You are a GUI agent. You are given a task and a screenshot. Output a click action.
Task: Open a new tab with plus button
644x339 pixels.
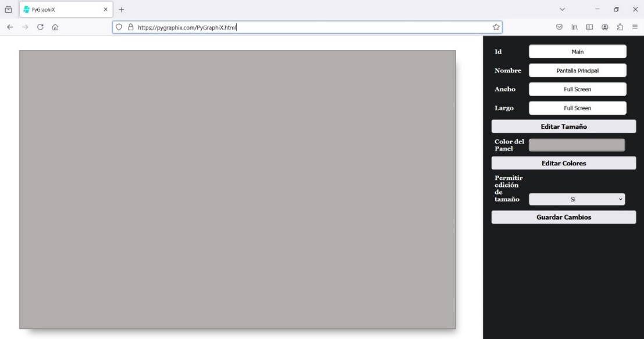click(122, 9)
